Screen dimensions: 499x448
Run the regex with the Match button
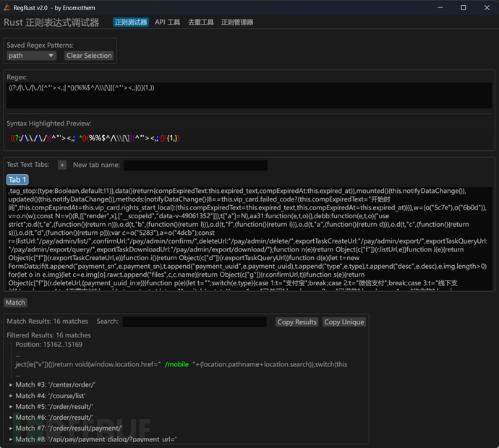(15, 303)
